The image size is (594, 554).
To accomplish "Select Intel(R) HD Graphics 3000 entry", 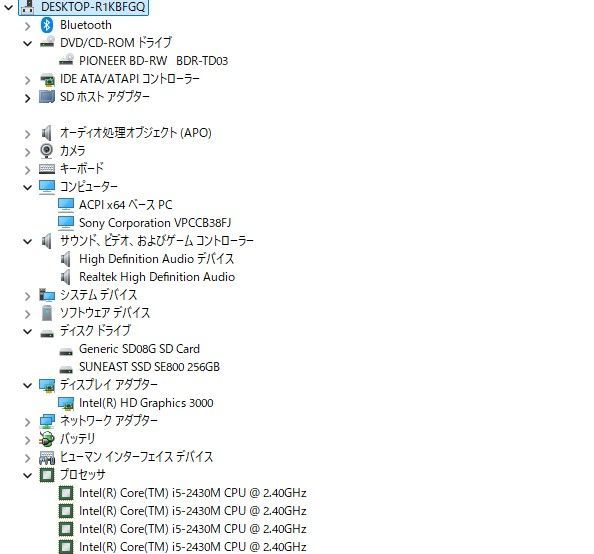I will point(146,403).
